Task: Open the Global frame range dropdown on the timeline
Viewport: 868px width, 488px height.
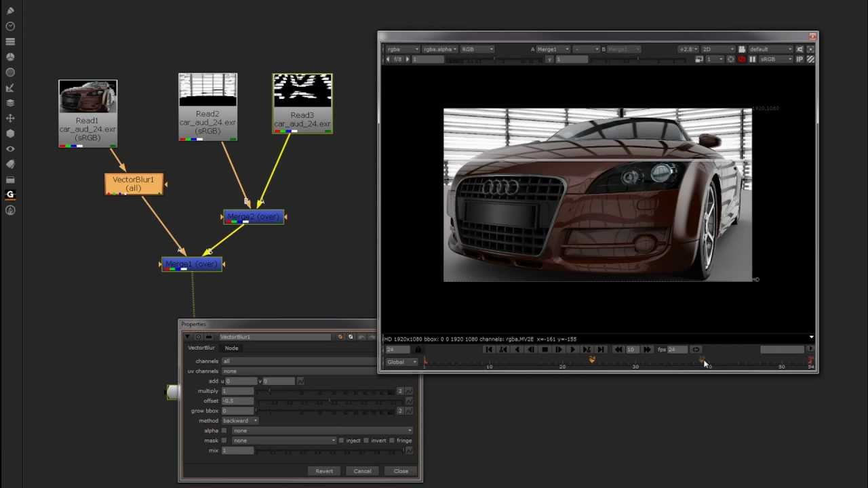Action: (x=400, y=361)
